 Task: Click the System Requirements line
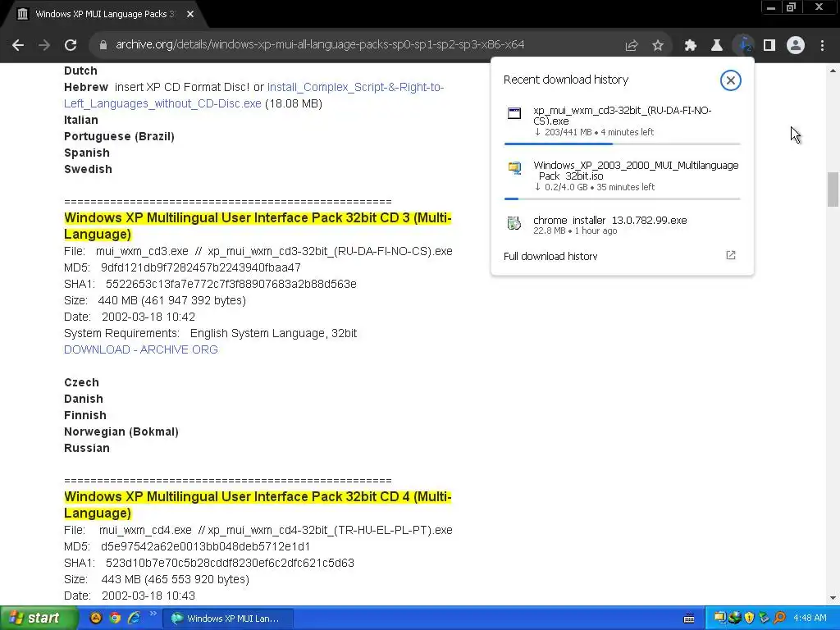(210, 333)
